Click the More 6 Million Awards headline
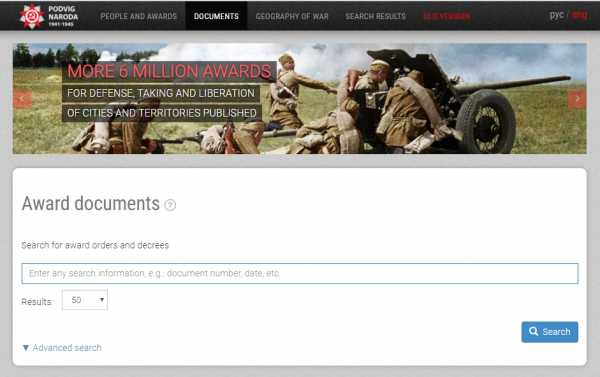The height and width of the screenshot is (377, 600). pyautogui.click(x=169, y=71)
